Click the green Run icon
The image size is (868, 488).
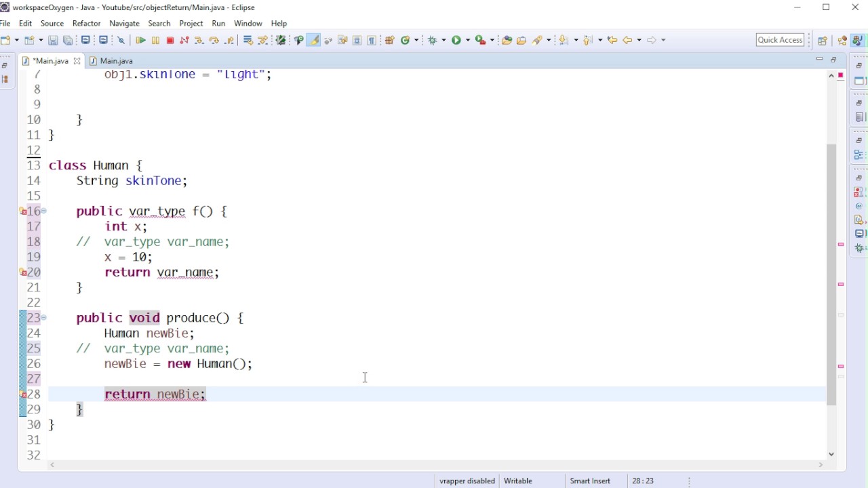[x=456, y=40]
